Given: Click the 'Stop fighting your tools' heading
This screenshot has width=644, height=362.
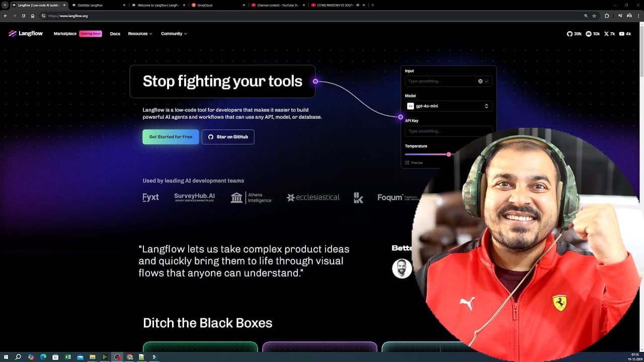Looking at the screenshot, I should click(x=222, y=81).
